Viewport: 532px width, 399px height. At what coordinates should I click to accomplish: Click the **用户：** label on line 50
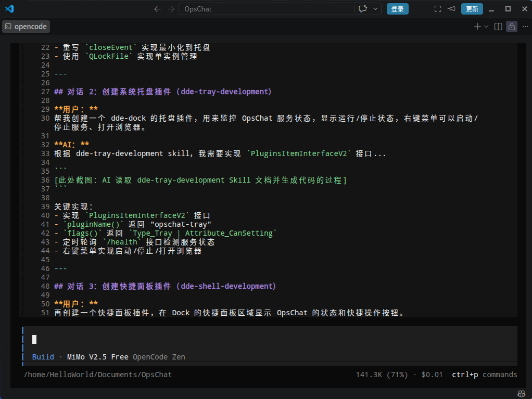click(76, 304)
